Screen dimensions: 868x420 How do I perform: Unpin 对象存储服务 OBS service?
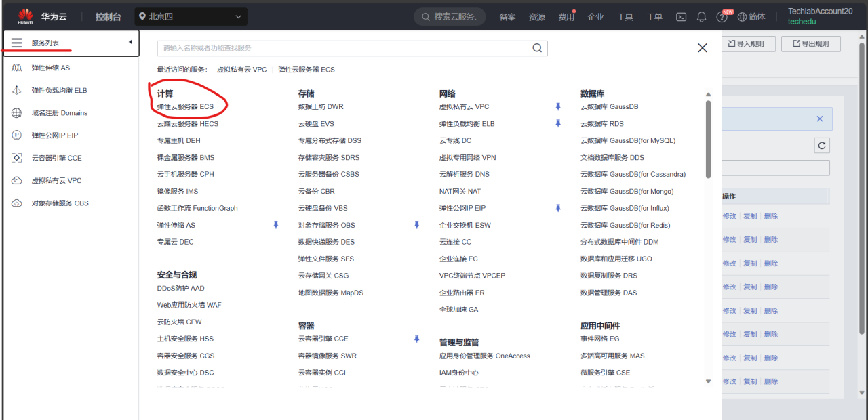pyautogui.click(x=416, y=225)
